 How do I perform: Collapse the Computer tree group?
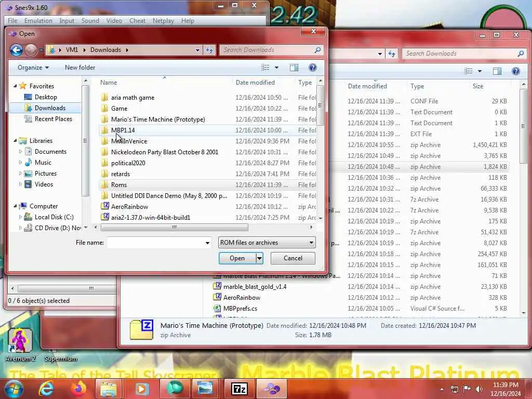[15, 206]
